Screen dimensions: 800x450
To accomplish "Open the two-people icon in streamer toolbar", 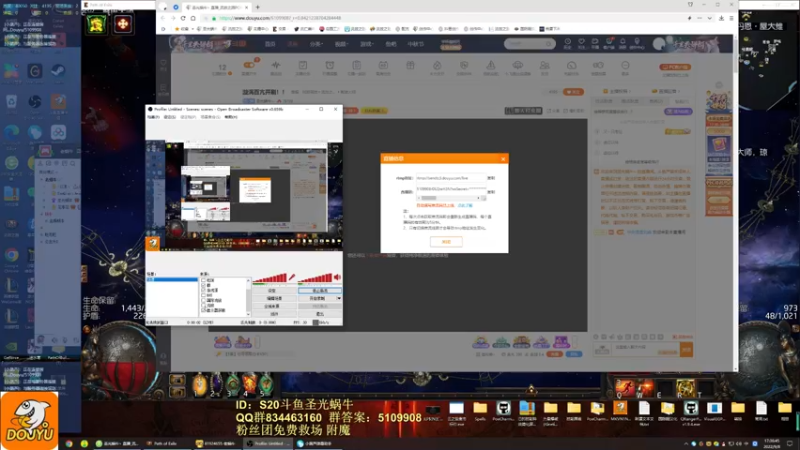I will (x=544, y=65).
